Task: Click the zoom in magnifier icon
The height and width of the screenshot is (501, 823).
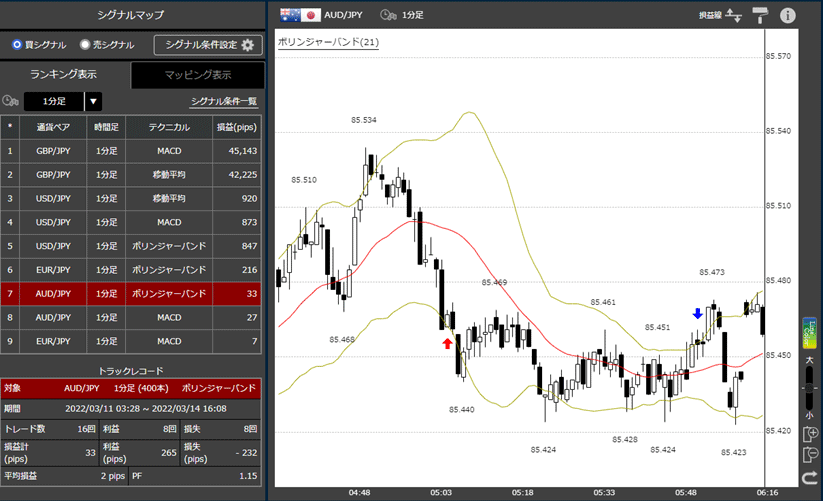Action: click(811, 434)
